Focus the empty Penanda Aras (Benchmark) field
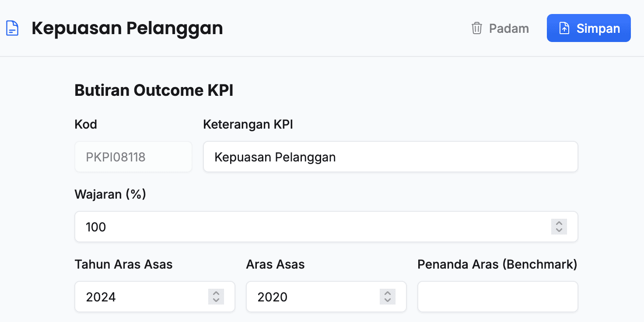Image resolution: width=644 pixels, height=322 pixels. [x=497, y=297]
